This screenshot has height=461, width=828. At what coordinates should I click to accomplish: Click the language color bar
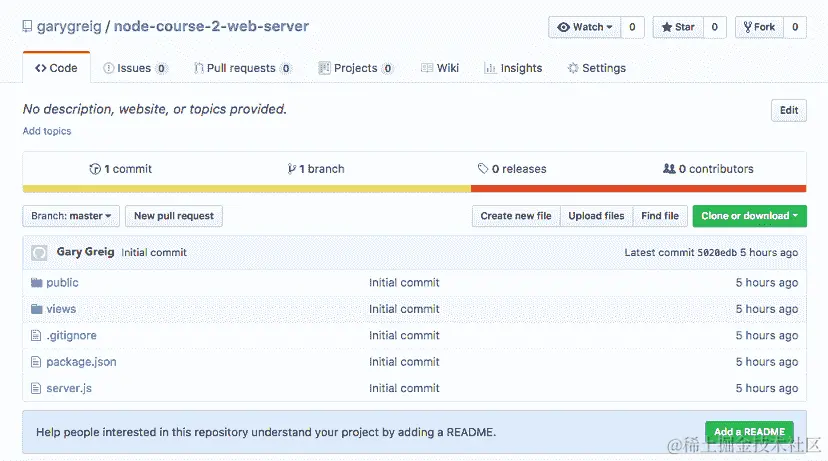414,188
